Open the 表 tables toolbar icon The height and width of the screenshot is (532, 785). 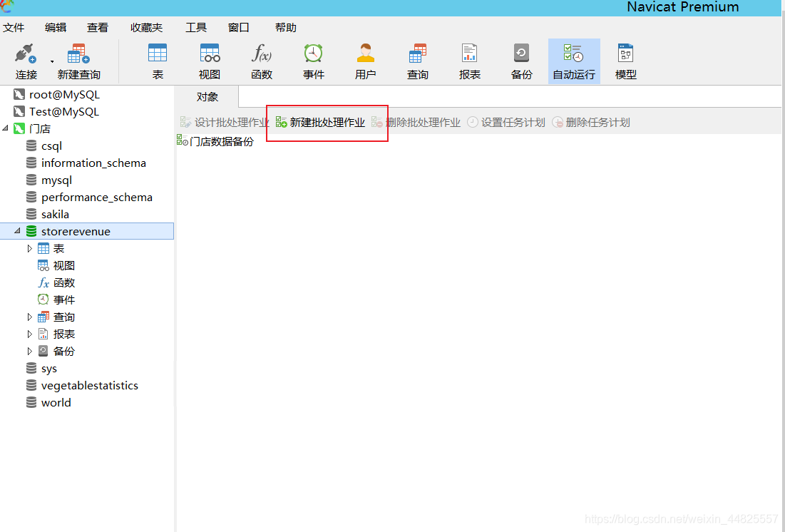pyautogui.click(x=158, y=53)
